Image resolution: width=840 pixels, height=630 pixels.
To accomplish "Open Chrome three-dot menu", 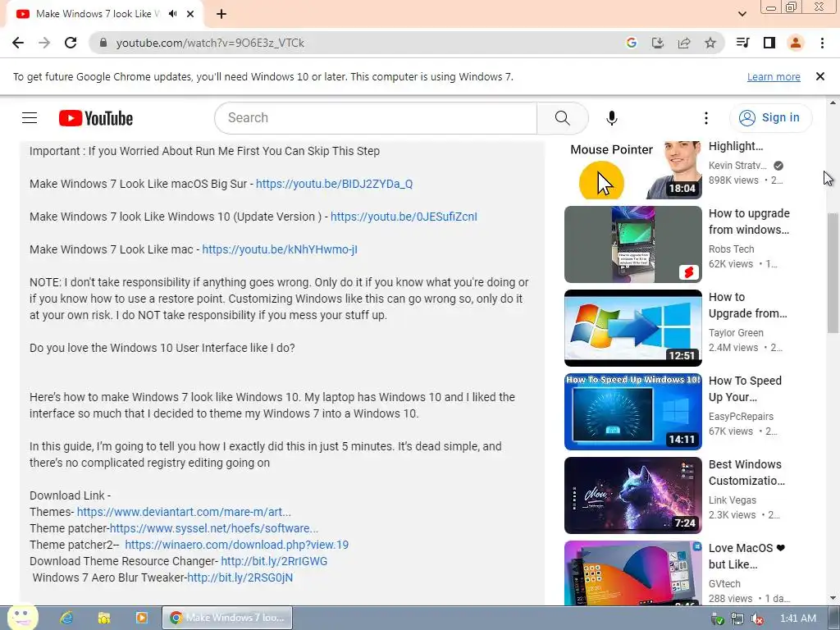I will (x=822, y=43).
